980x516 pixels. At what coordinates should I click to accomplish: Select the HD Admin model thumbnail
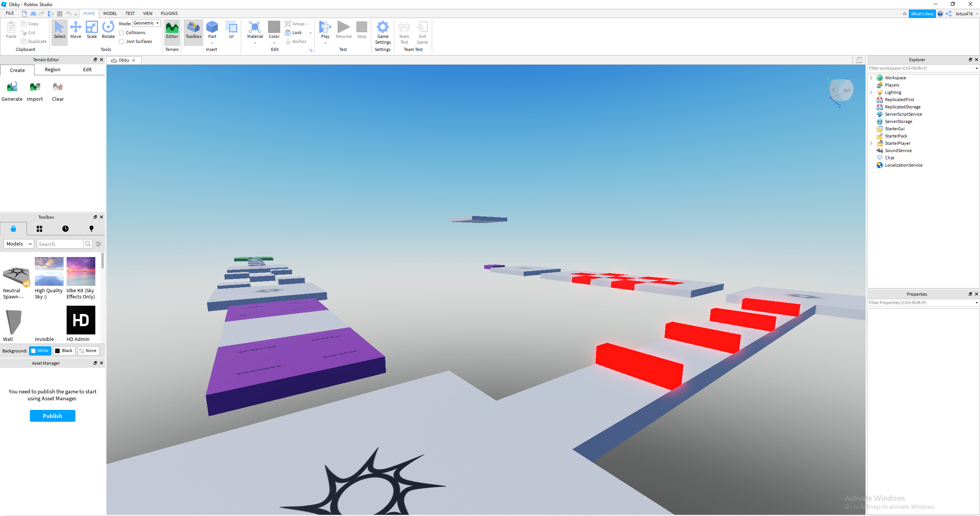pyautogui.click(x=80, y=320)
